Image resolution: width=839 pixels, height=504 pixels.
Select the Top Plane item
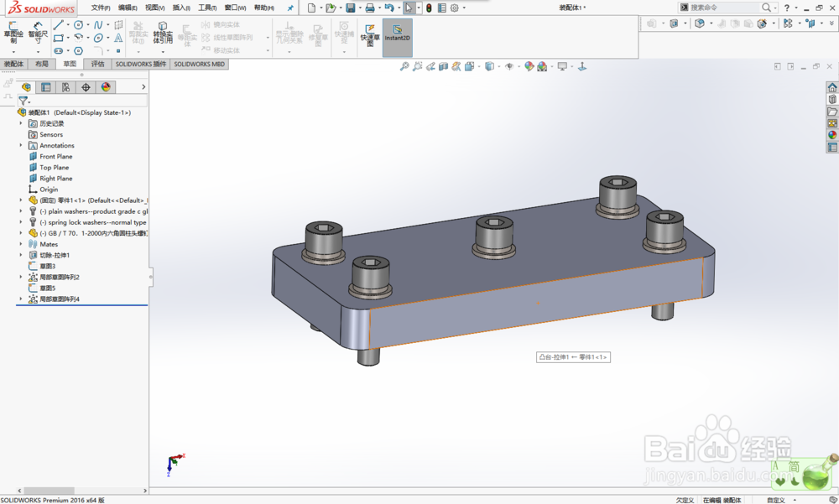point(54,168)
